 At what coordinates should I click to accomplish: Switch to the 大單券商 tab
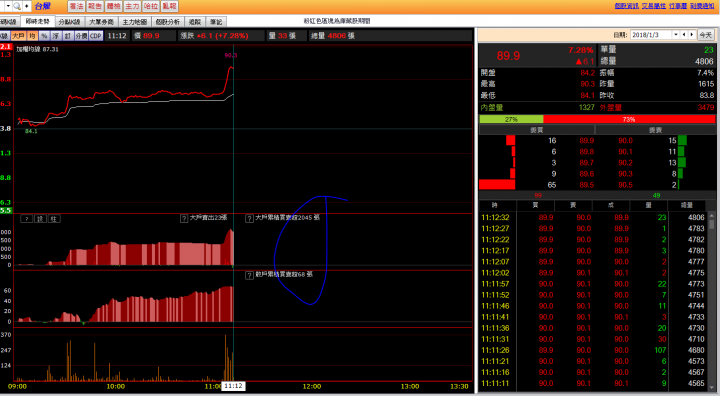click(101, 22)
